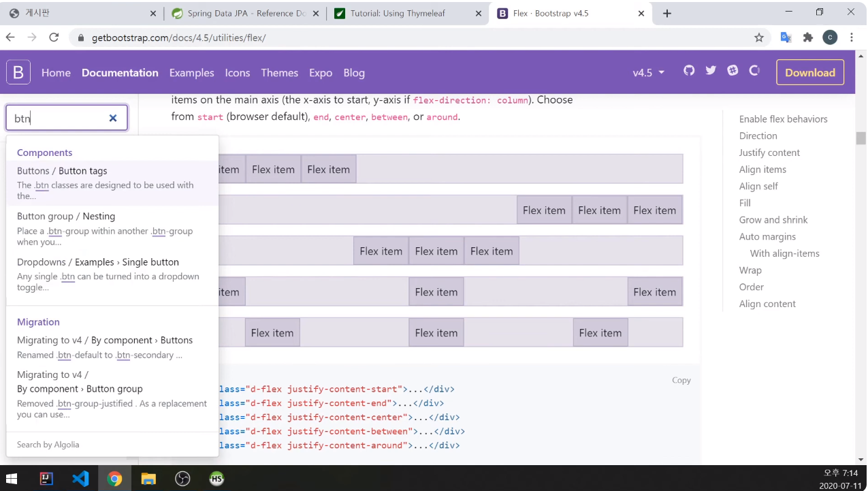This screenshot has height=491, width=868.
Task: Open the v4.5 version dropdown
Action: [x=648, y=72]
